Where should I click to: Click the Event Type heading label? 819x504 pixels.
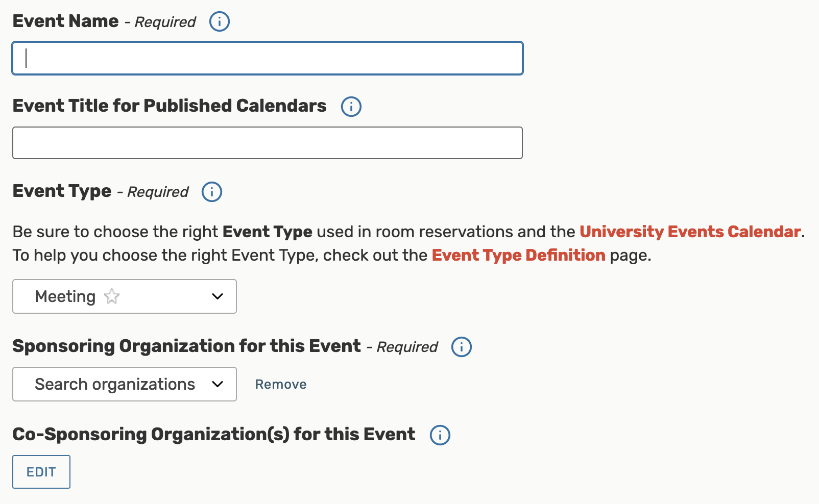(62, 191)
